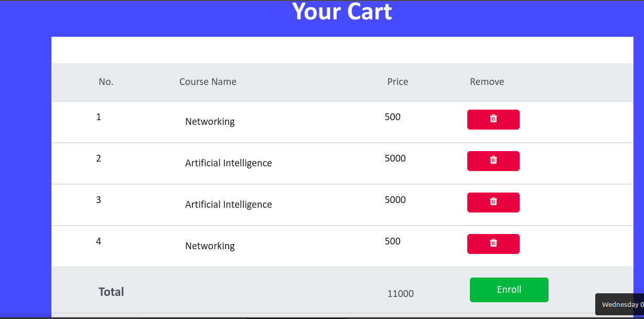The image size is (644, 319).
Task: Remove the Networking course in row 4
Action: 493,243
